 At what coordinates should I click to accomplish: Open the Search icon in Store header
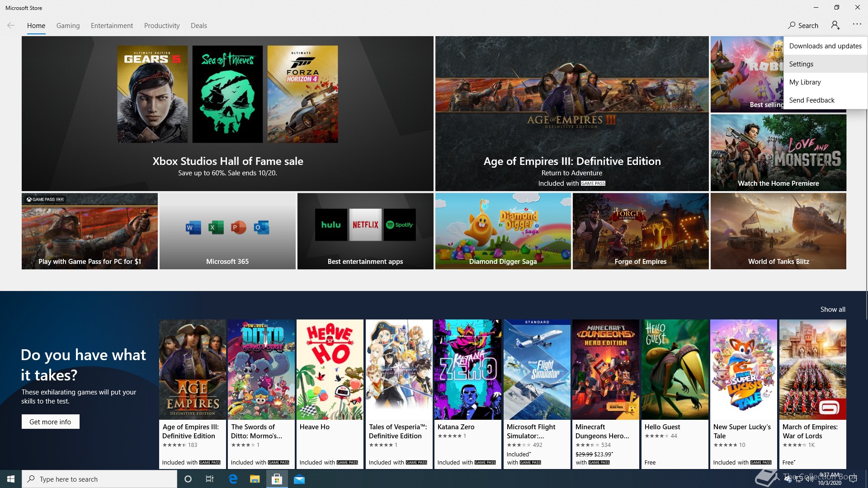click(803, 25)
